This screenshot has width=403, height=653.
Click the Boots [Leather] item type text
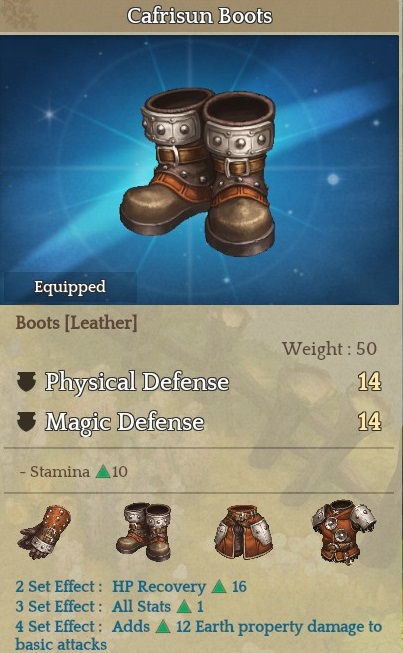click(76, 323)
